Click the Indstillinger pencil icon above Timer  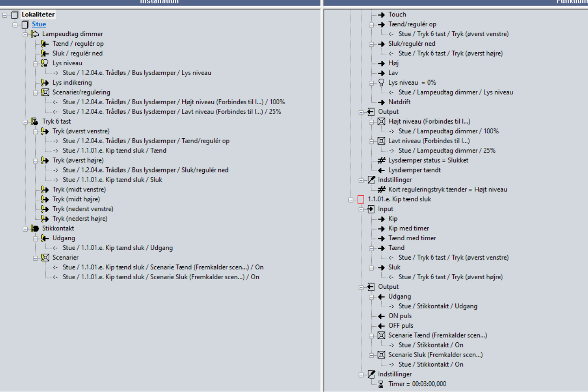pyautogui.click(x=371, y=374)
